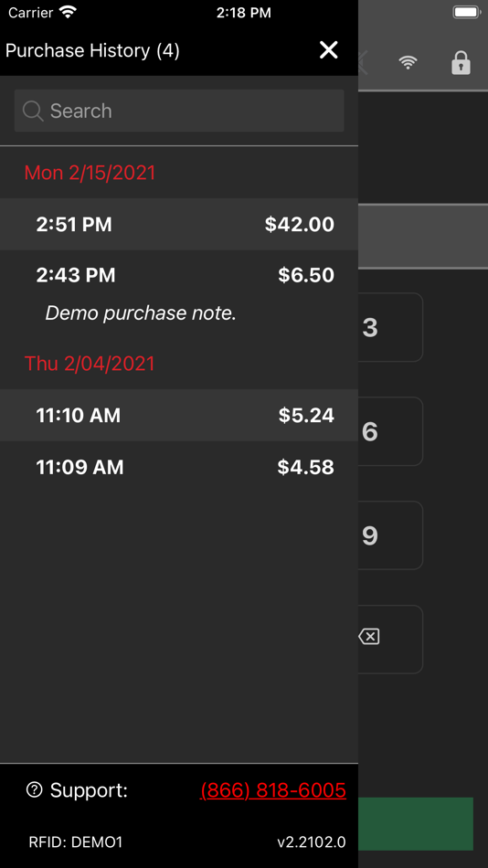Tap the Support question mark icon
The width and height of the screenshot is (488, 868).
click(x=35, y=790)
